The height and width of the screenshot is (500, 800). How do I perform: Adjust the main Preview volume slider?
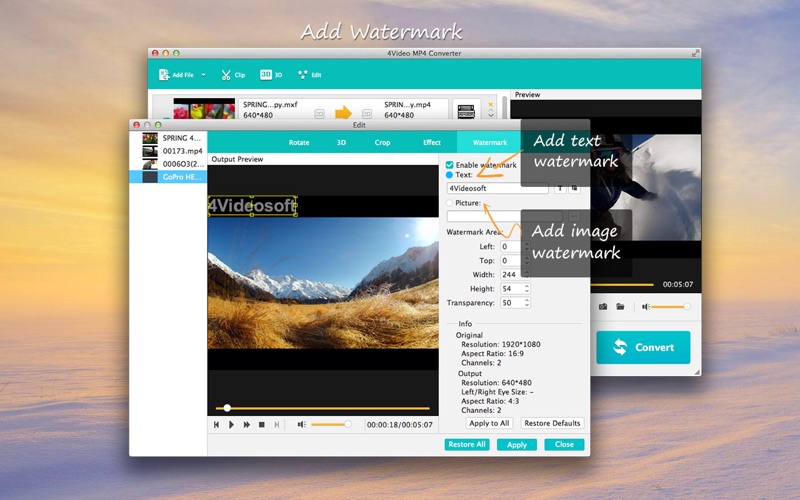(x=670, y=307)
